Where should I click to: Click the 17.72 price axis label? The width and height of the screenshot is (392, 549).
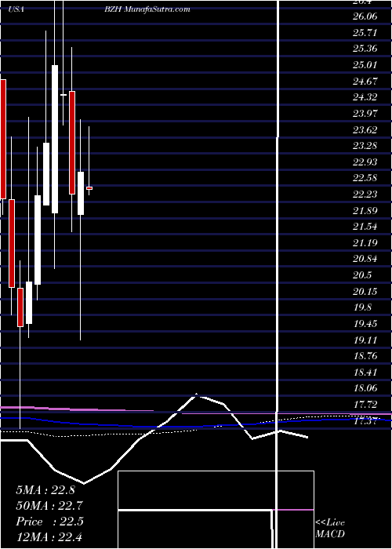tap(365, 405)
